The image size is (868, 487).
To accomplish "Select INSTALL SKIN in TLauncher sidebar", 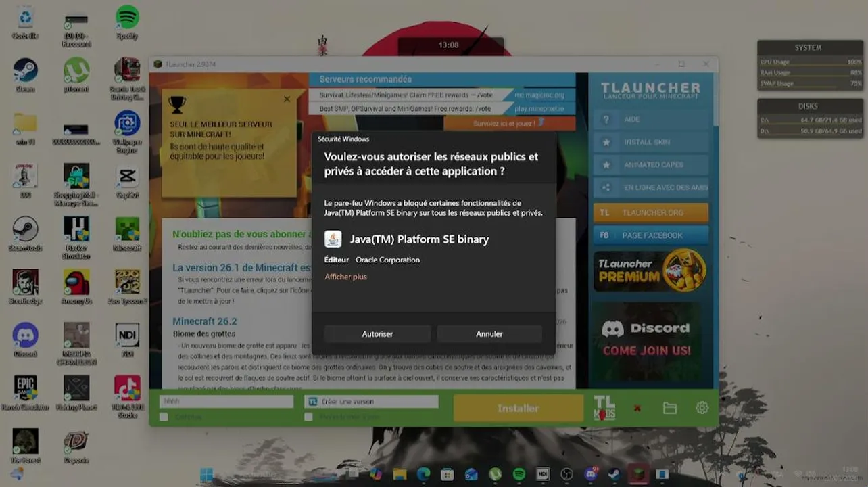I will point(651,142).
